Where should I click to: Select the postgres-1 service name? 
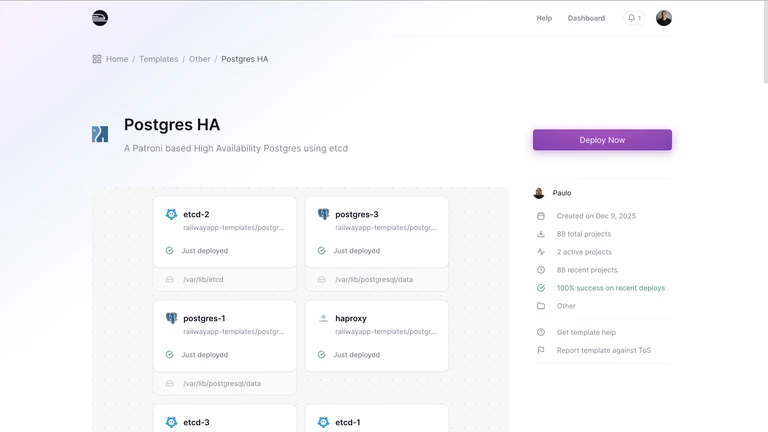click(204, 318)
